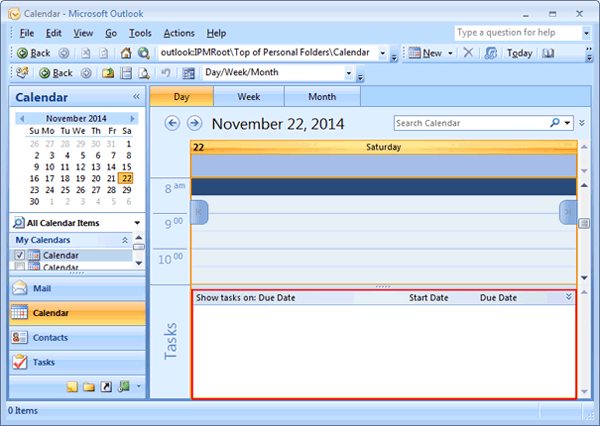Open the Edit menu
600x426 pixels.
tap(54, 33)
